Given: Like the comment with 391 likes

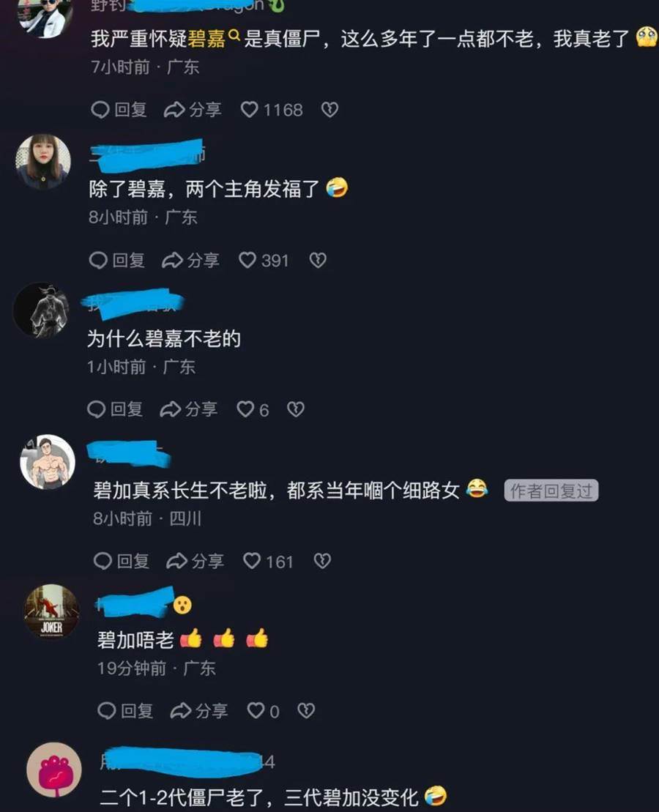Looking at the screenshot, I should pyautogui.click(x=263, y=260).
